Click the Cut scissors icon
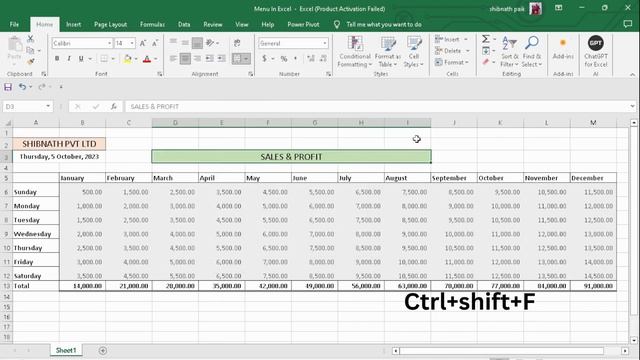The image size is (640, 360). point(31,39)
